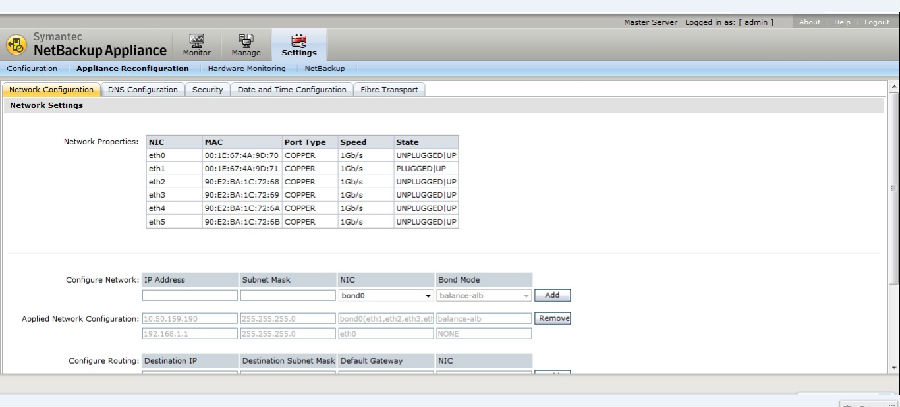Click the Destination Subnet Mask header
This screenshot has height=407, width=900.
point(288,361)
